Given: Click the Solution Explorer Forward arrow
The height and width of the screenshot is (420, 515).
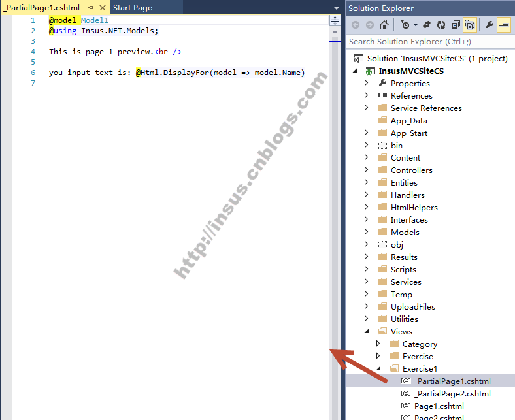Looking at the screenshot, I should click(370, 25).
